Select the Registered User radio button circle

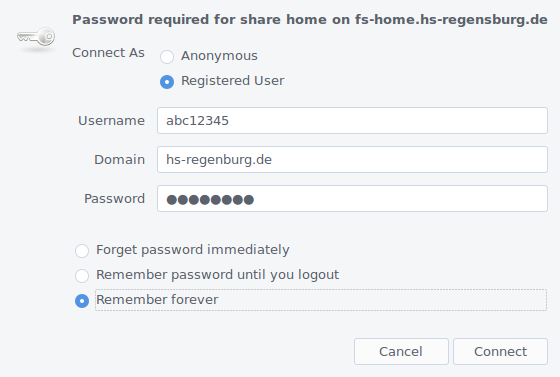click(x=167, y=82)
